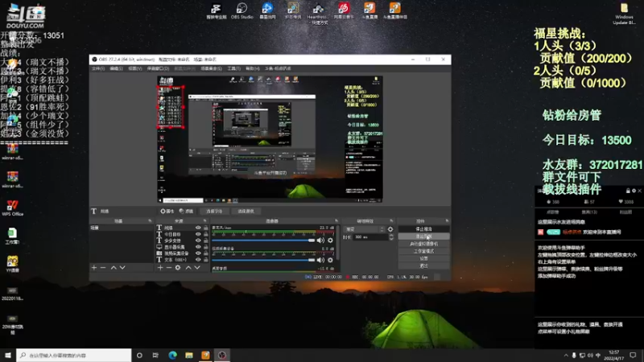
Task: Open 工具(T) menu in OBS
Action: point(234,68)
